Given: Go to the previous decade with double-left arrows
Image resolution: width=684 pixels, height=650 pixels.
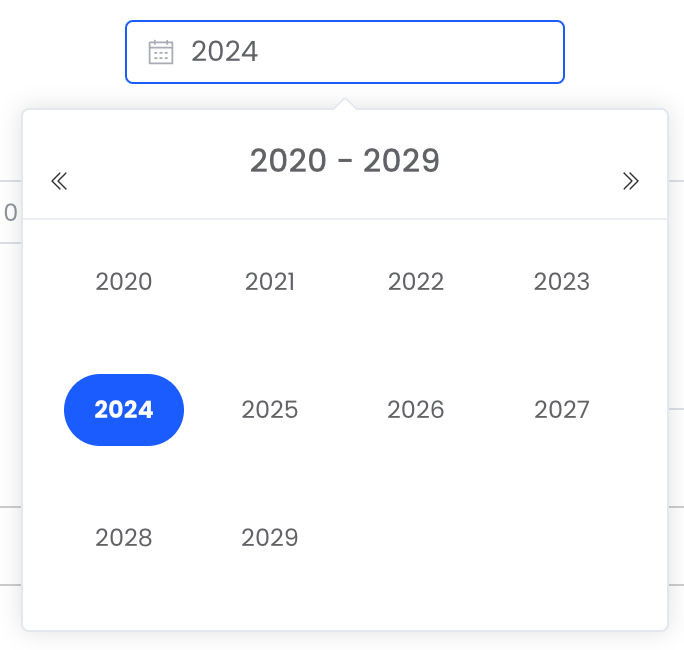Looking at the screenshot, I should (59, 181).
